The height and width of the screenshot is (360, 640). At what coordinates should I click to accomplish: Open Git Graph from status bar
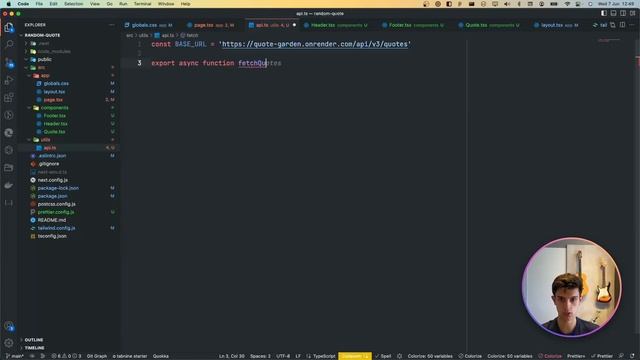pos(97,356)
